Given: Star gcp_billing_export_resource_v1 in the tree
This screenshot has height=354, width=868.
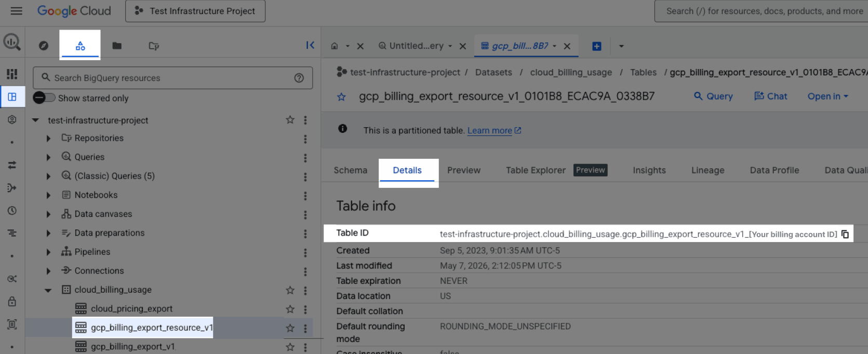Looking at the screenshot, I should (x=290, y=328).
